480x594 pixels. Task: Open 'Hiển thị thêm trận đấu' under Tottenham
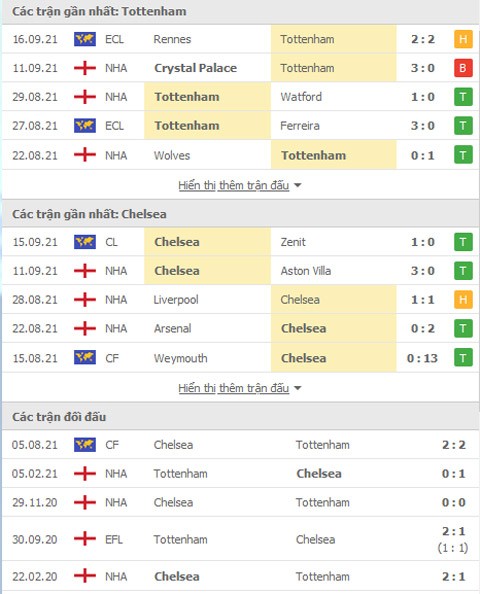pos(234,185)
